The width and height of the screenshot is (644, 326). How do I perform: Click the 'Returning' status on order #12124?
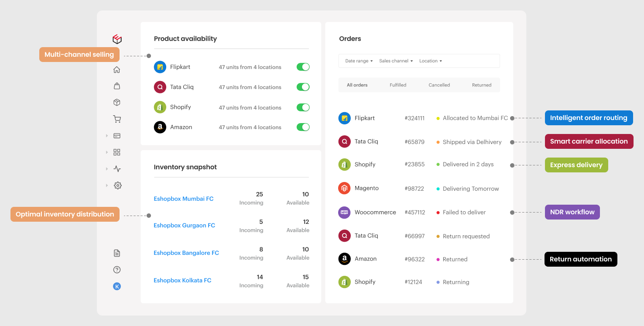click(x=456, y=282)
